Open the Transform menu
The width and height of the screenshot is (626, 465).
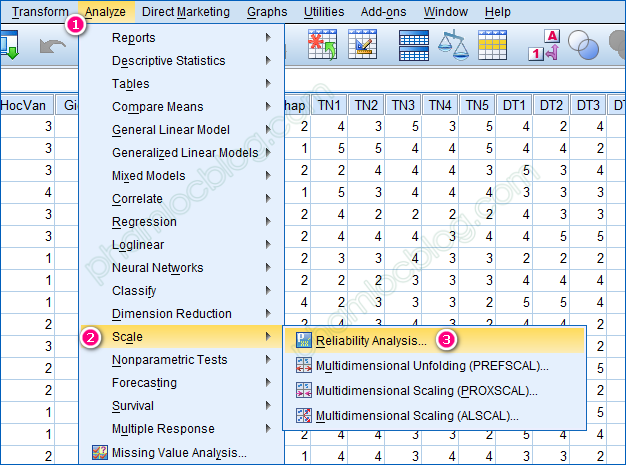coord(40,12)
